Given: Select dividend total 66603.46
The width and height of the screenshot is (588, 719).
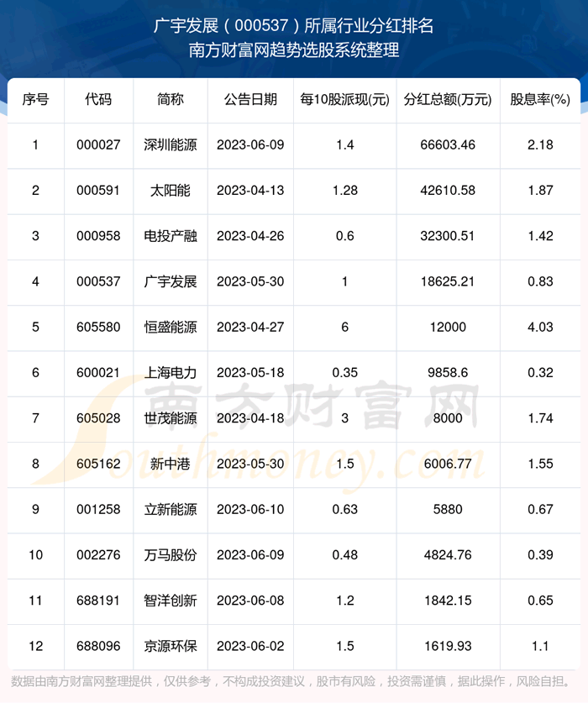Looking at the screenshot, I should pos(447,144).
